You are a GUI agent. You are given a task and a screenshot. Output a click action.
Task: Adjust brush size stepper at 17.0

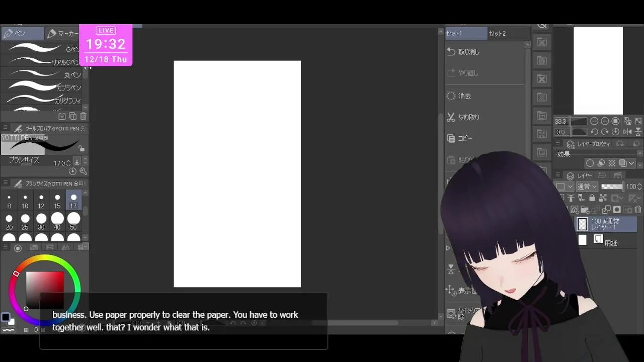pyautogui.click(x=68, y=163)
